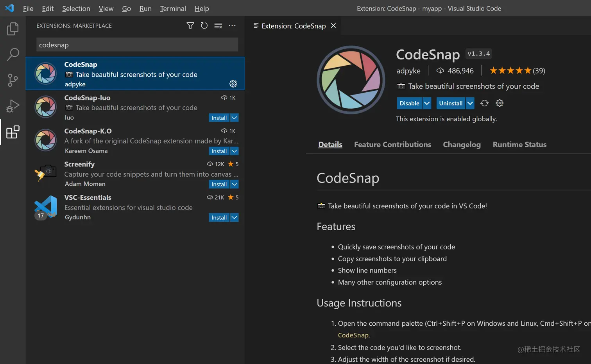
Task: Open the Source Control view
Action: pyautogui.click(x=13, y=81)
